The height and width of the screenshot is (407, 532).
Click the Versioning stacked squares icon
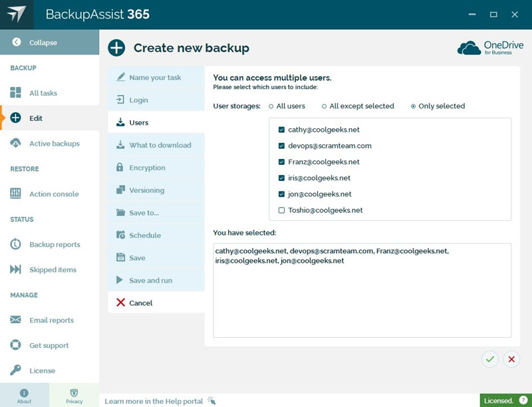pos(120,190)
